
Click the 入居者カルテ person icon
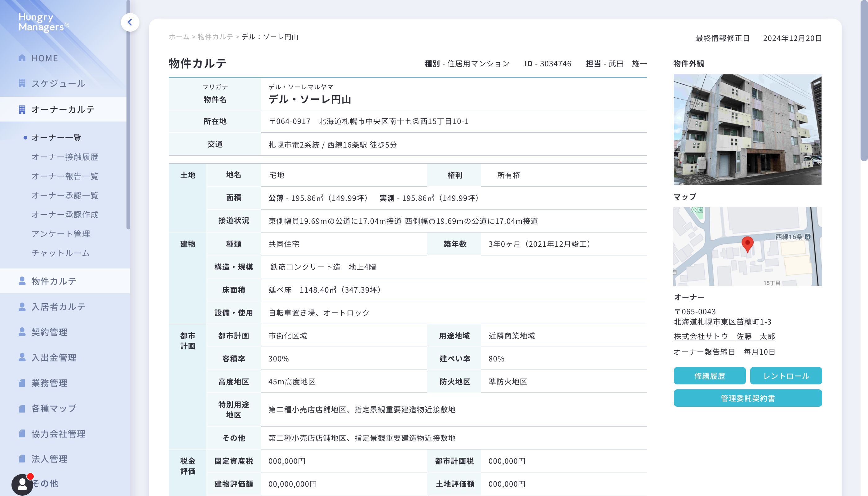pyautogui.click(x=22, y=307)
